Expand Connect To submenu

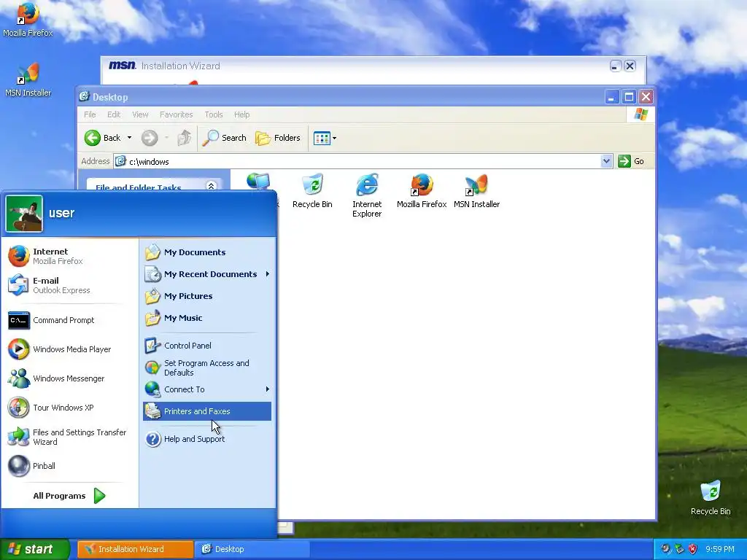[207, 389]
